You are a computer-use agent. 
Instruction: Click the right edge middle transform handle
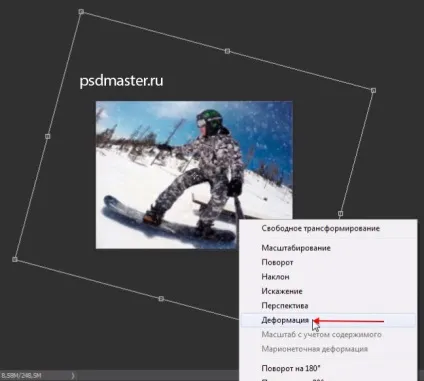pyautogui.click(x=340, y=213)
